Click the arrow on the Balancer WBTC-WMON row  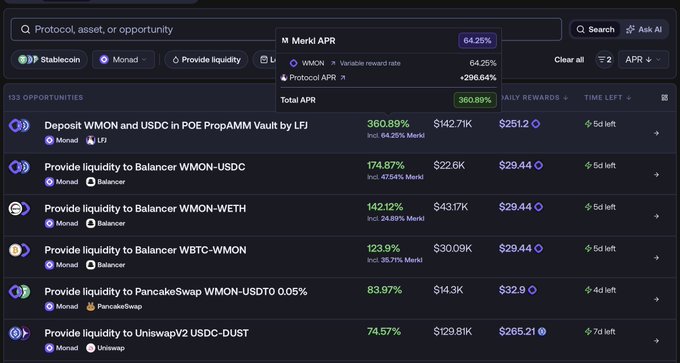click(x=656, y=258)
